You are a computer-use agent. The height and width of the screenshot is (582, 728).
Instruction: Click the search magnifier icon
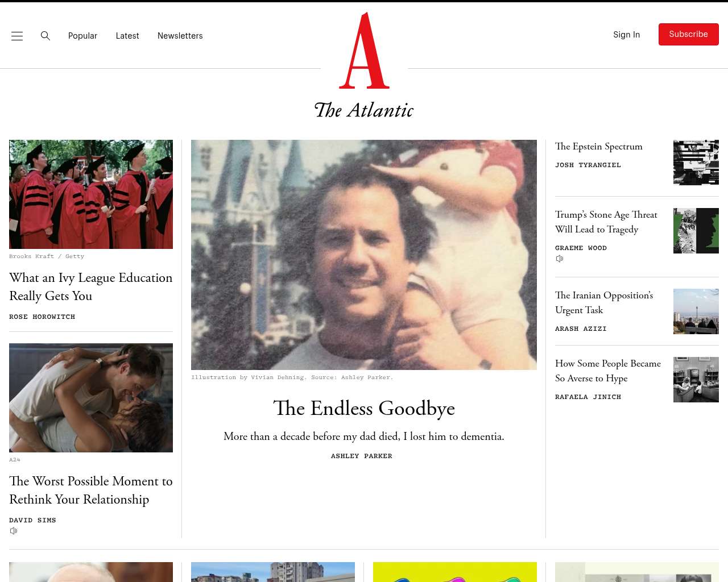[x=45, y=36]
